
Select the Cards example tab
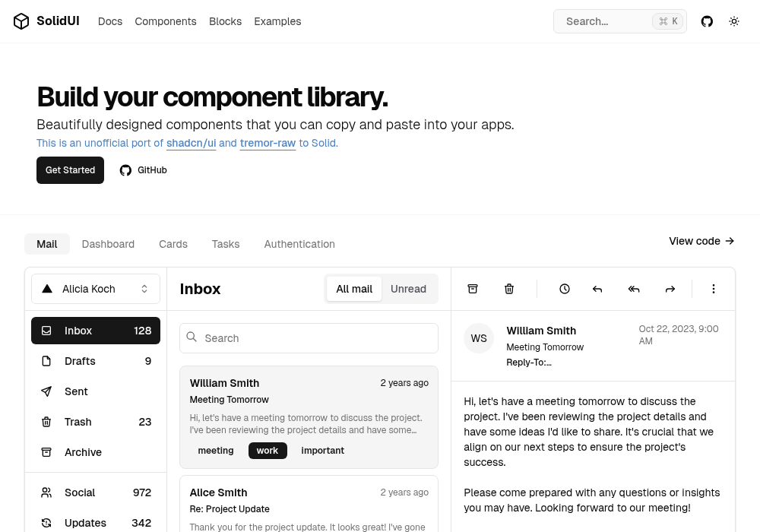click(x=173, y=244)
